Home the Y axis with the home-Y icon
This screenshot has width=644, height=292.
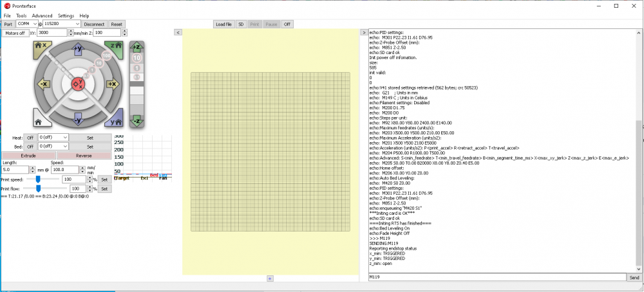pos(114,118)
